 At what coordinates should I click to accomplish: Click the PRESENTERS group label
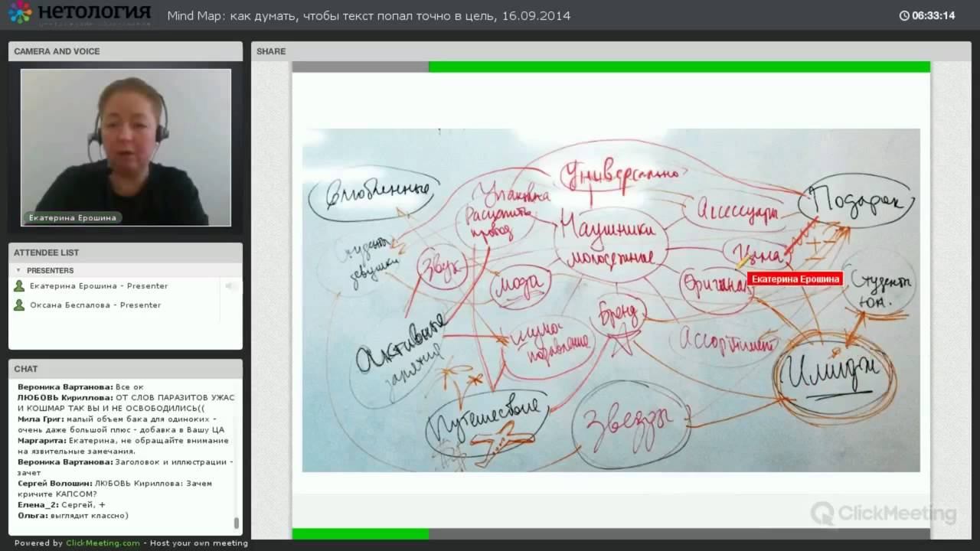click(x=51, y=270)
